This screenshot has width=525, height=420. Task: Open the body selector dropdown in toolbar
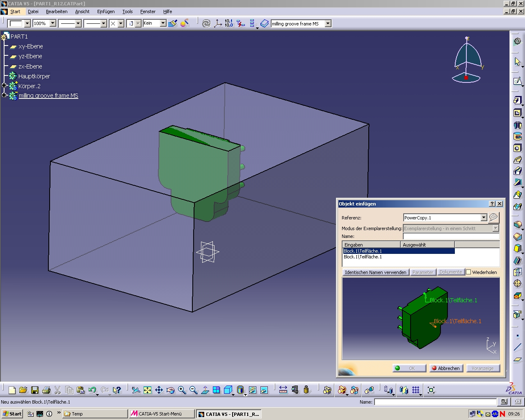coord(328,24)
